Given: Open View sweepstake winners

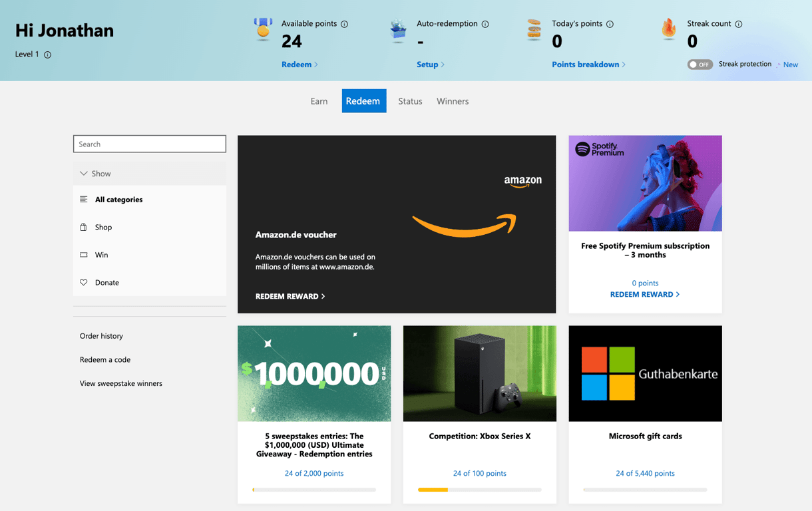Looking at the screenshot, I should (x=121, y=383).
